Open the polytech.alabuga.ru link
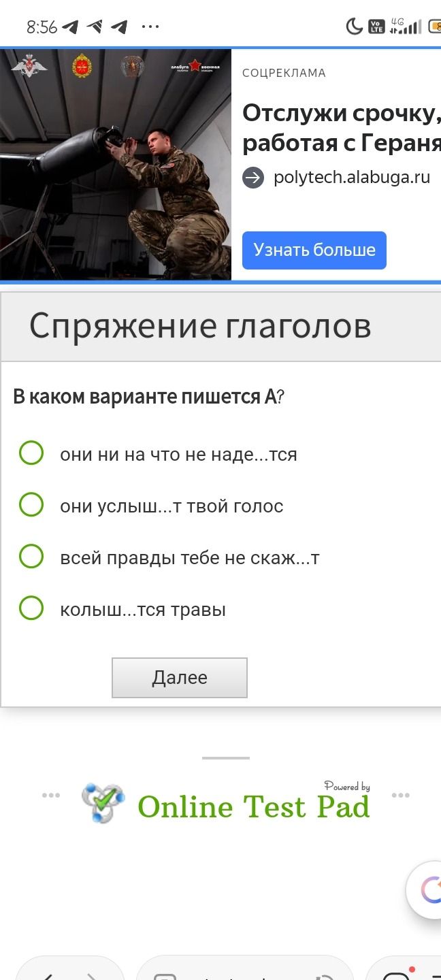This screenshot has height=980, width=441. point(352,178)
